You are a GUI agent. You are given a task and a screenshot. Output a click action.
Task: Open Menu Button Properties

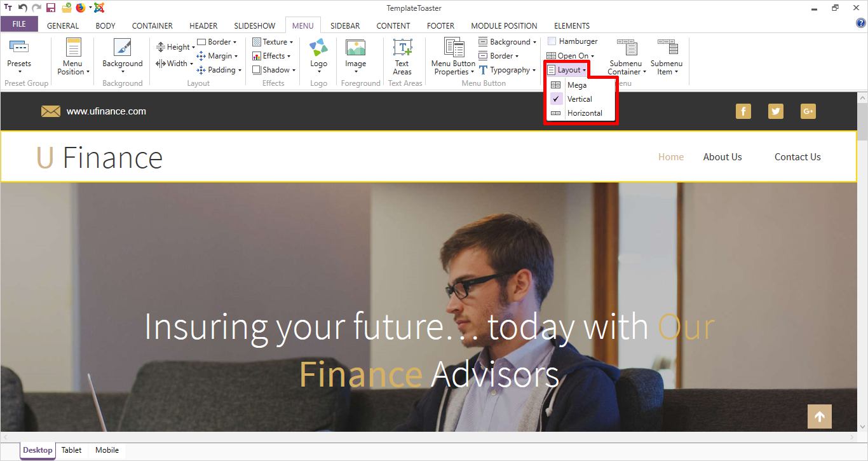[453, 48]
